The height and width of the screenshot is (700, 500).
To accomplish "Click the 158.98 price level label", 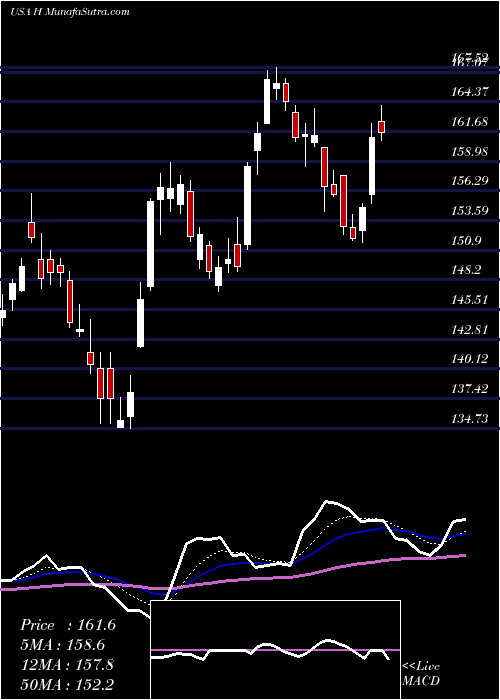I will coord(470,151).
